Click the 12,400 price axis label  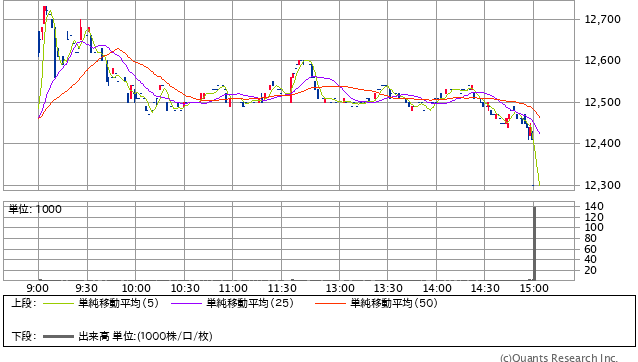point(602,143)
